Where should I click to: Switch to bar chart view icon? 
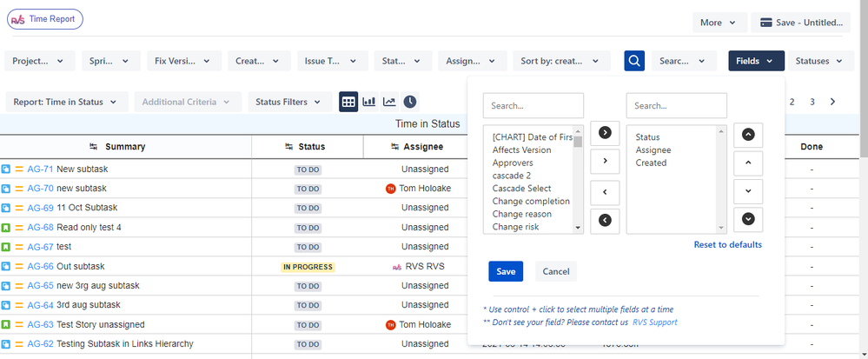[369, 102]
